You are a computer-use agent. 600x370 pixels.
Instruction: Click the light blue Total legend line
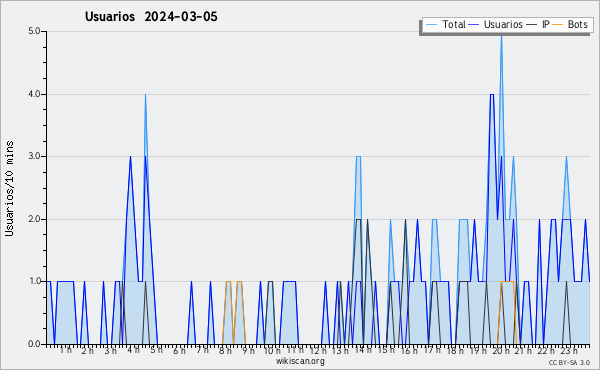[x=431, y=25]
